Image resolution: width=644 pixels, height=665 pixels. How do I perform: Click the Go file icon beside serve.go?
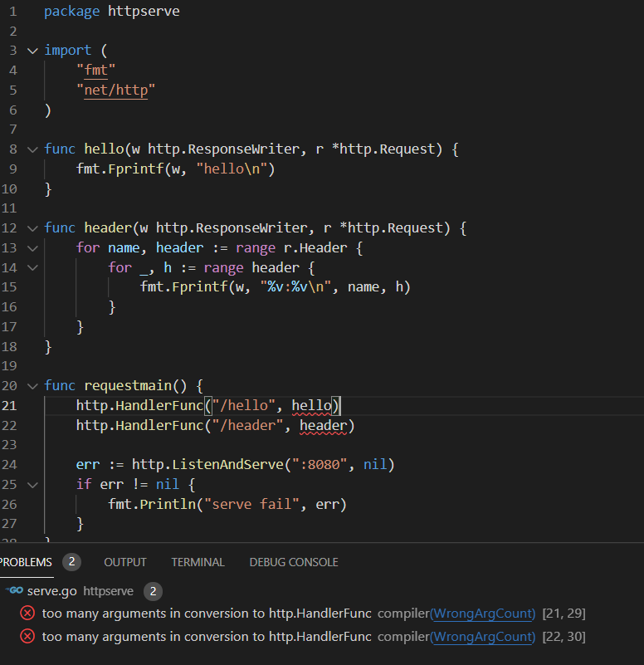(14, 590)
